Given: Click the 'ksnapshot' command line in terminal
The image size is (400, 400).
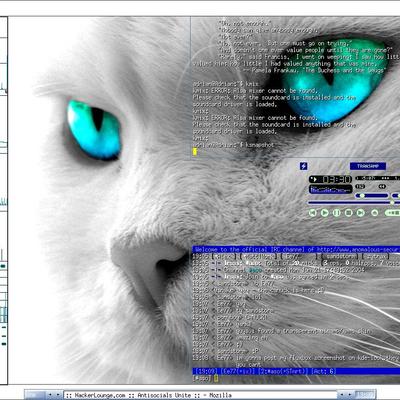Looking at the screenshot, I should (x=234, y=145).
